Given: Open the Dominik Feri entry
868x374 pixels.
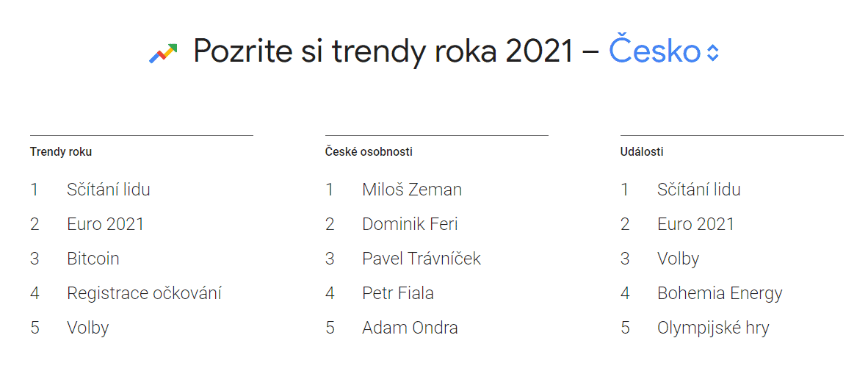Looking at the screenshot, I should tap(410, 224).
